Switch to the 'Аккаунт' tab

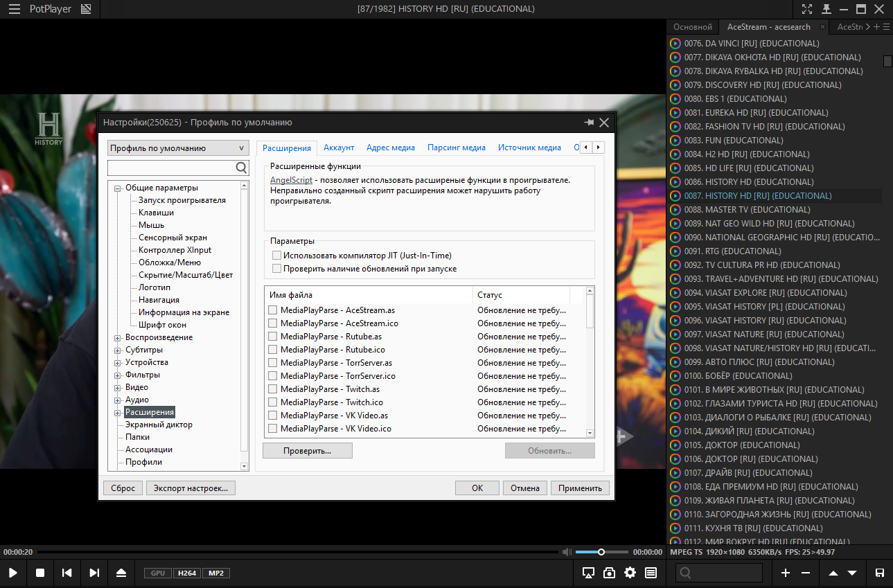[339, 148]
